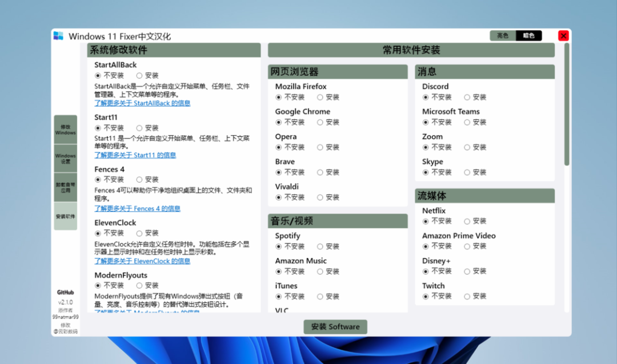Select 不安装 for Fences 4
This screenshot has height=364, width=617.
pos(98,180)
